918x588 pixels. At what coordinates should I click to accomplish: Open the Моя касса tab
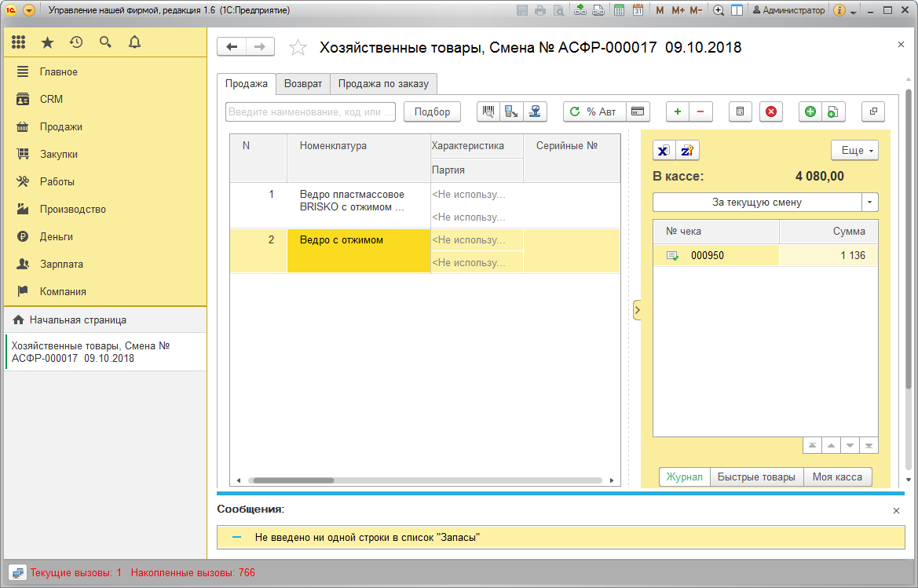pyautogui.click(x=837, y=477)
